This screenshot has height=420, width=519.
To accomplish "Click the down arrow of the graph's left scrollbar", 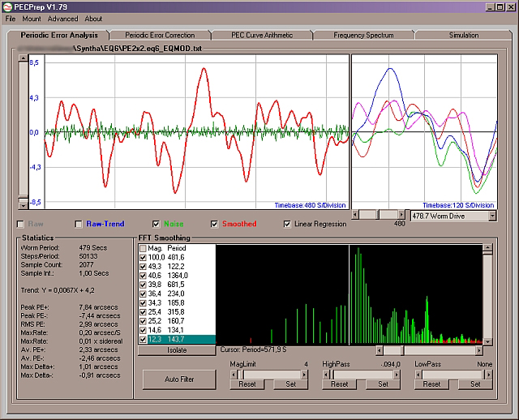I will (23, 207).
